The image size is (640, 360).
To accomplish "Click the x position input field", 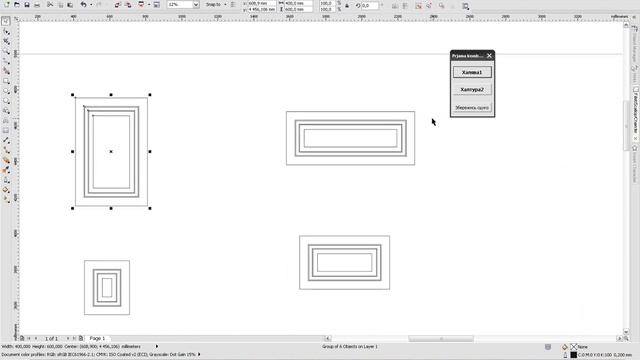I will click(262, 3).
